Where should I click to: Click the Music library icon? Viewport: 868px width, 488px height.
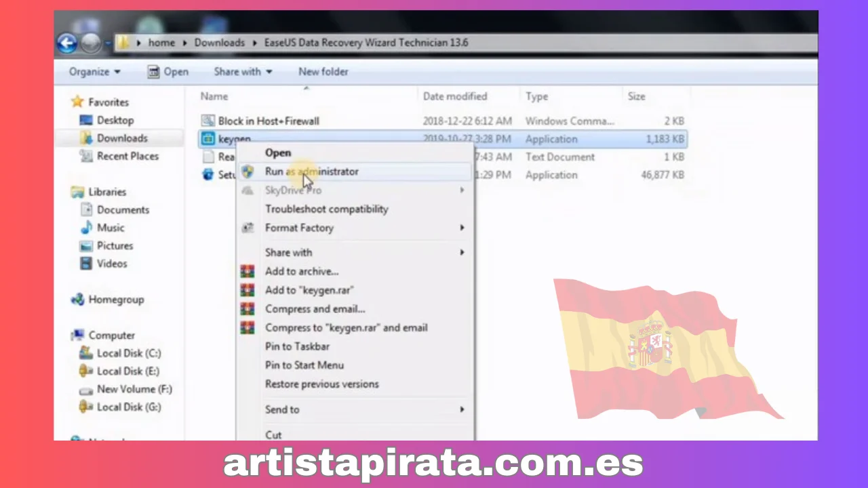[x=86, y=228]
